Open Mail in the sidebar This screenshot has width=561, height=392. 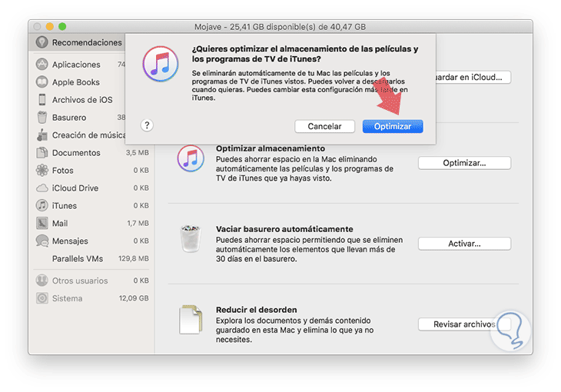tap(91, 223)
